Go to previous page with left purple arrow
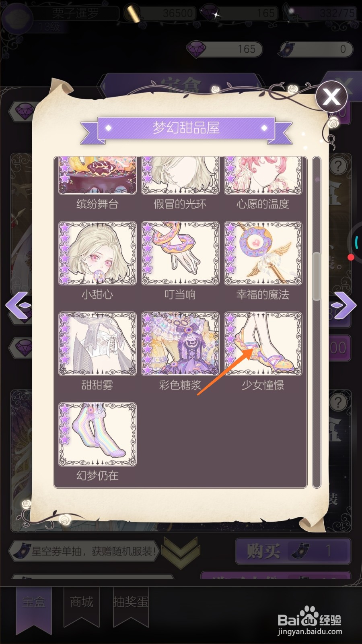Viewport: 362px width, 644px height. [19, 305]
